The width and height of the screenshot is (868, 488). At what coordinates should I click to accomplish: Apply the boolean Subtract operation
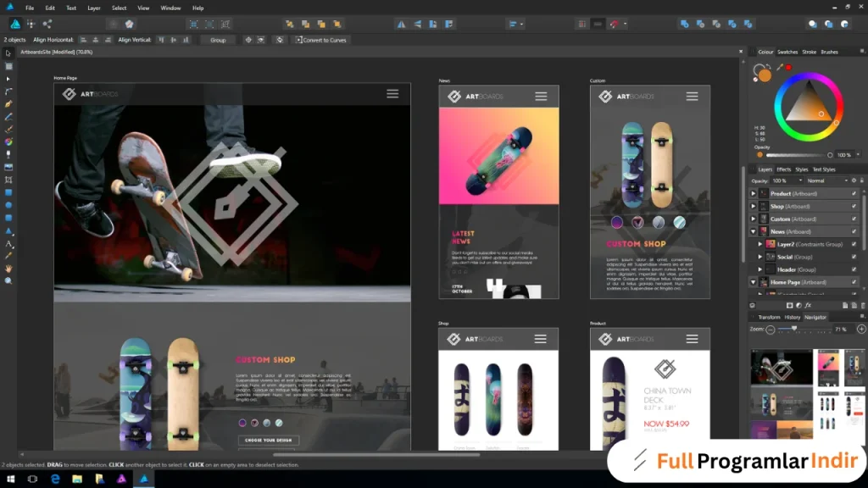coord(701,25)
